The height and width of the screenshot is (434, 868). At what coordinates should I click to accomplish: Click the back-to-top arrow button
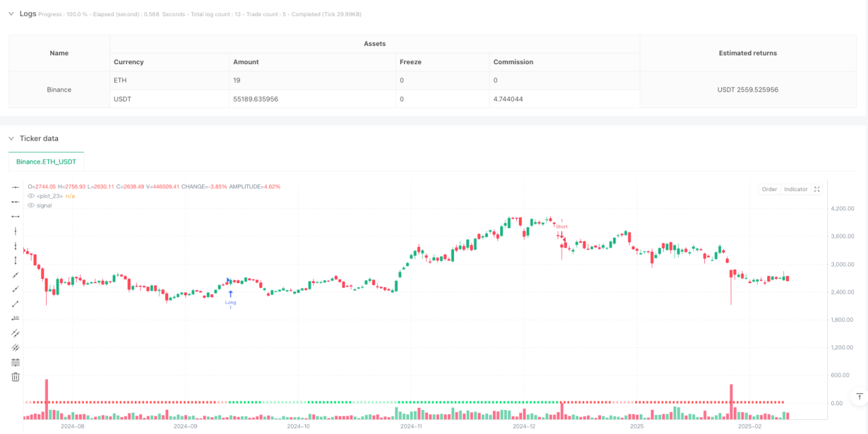[857, 397]
